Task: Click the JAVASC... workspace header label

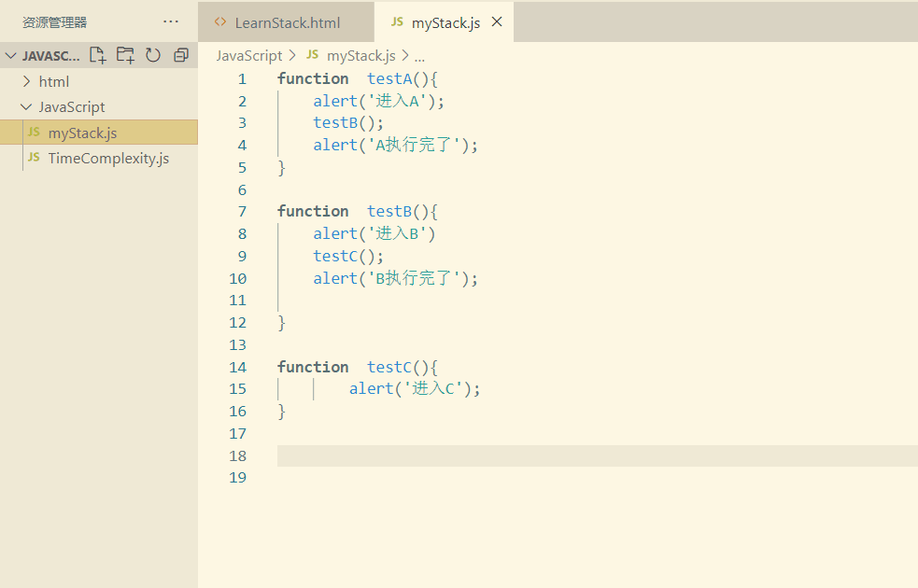Action: [51, 56]
